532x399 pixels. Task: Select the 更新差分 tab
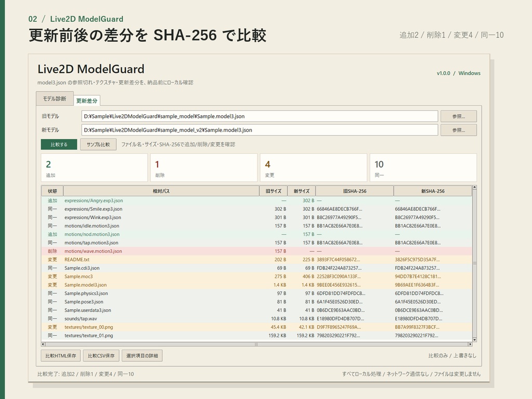[87, 101]
